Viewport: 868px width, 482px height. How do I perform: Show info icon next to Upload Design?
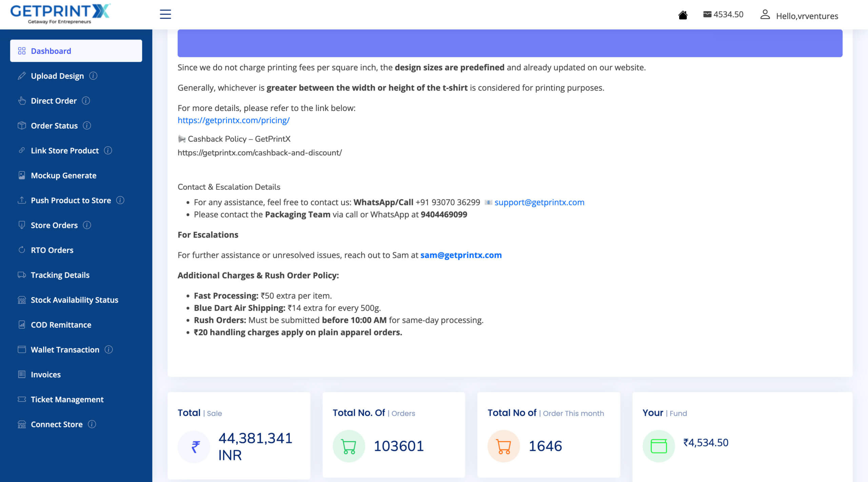[x=93, y=76]
